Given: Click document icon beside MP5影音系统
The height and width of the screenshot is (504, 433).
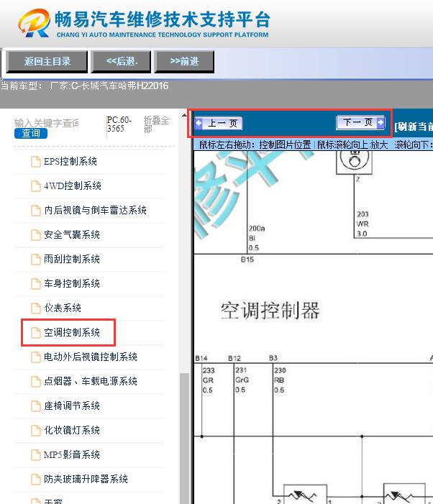Looking at the screenshot, I should tap(36, 455).
